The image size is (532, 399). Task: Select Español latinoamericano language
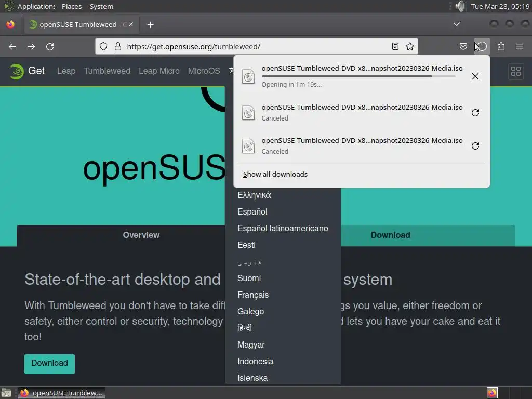tap(283, 229)
